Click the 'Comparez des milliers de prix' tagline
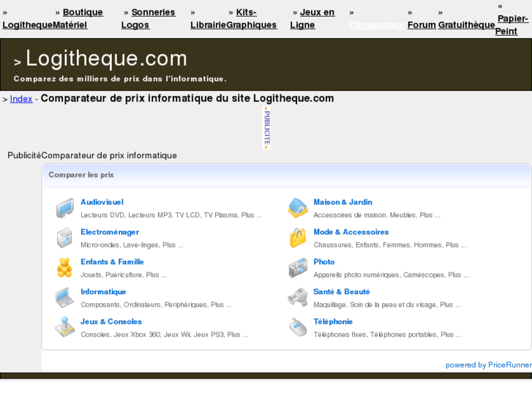 click(x=120, y=79)
